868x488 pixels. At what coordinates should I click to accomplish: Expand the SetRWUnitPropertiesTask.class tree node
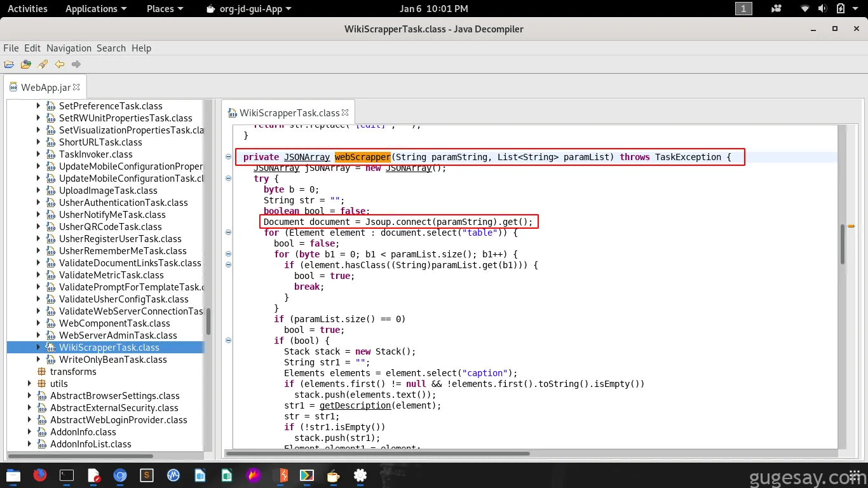[x=38, y=118]
